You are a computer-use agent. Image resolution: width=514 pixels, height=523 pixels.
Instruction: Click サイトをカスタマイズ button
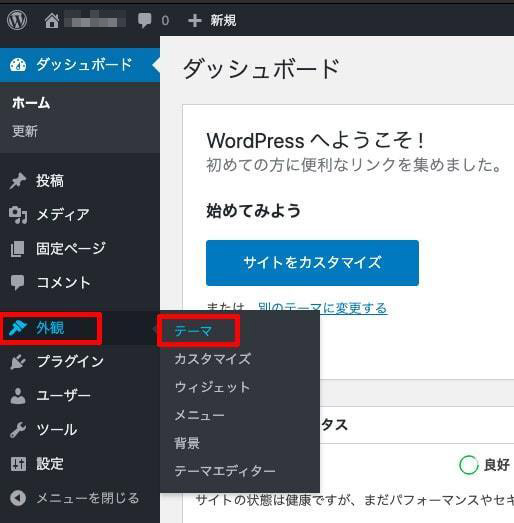(x=312, y=263)
